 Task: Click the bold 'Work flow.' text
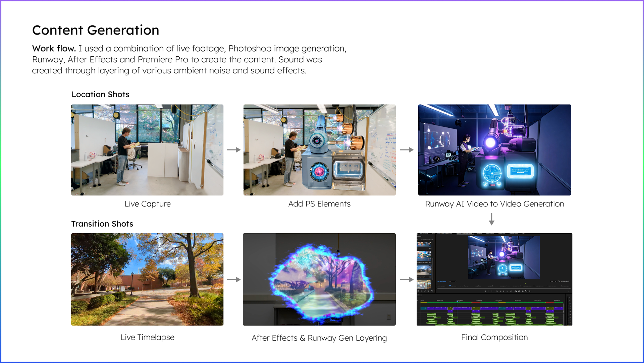[54, 49]
